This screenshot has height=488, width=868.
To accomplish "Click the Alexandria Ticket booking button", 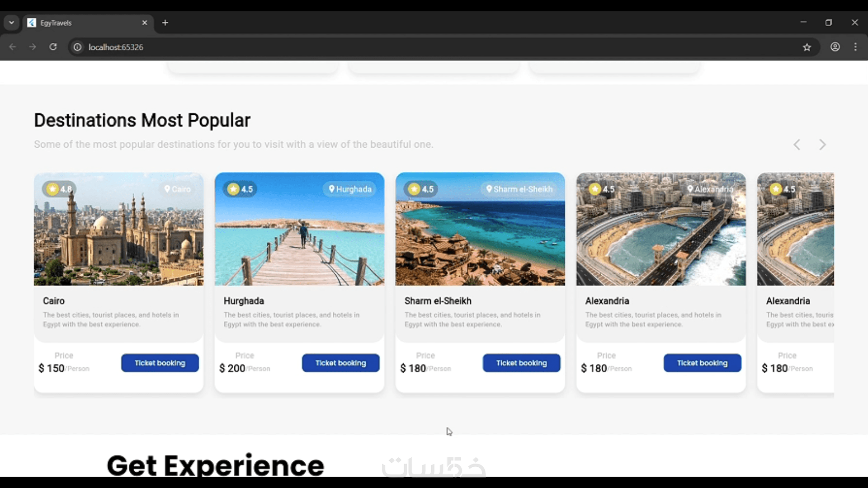I will [703, 363].
